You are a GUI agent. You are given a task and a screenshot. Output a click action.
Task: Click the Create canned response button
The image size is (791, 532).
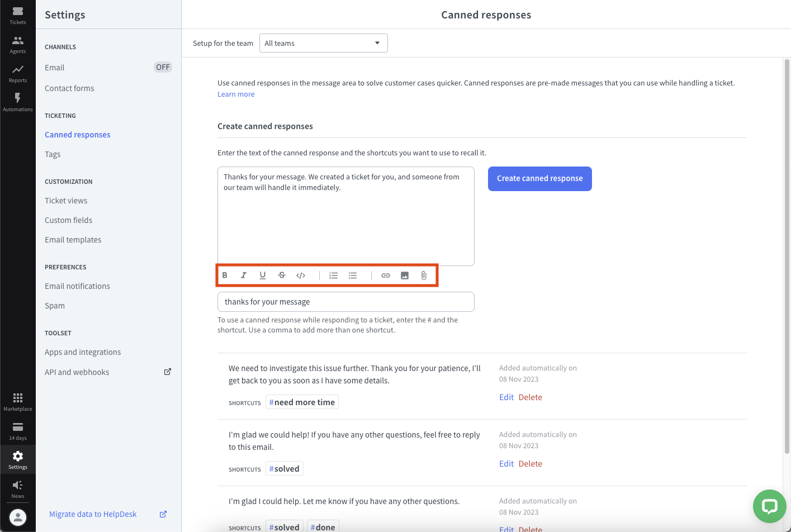tap(540, 179)
